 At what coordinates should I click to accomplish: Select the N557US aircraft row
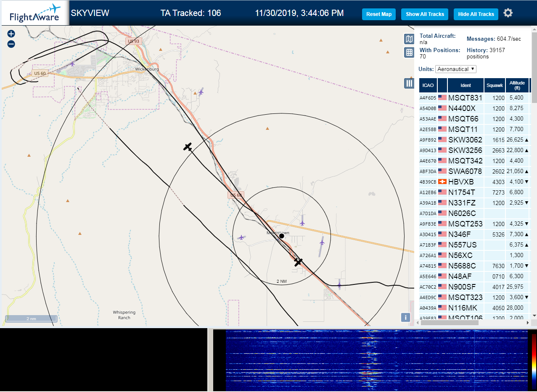coord(475,245)
